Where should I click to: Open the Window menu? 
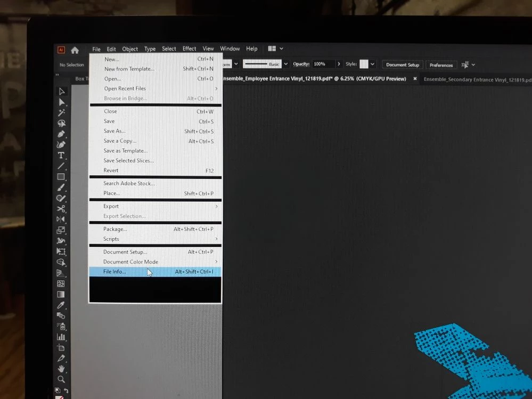click(x=230, y=48)
